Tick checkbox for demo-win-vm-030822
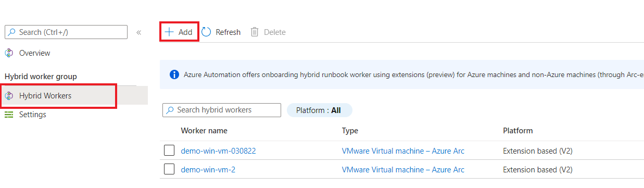Viewport: 644px width, 188px height. 169,151
